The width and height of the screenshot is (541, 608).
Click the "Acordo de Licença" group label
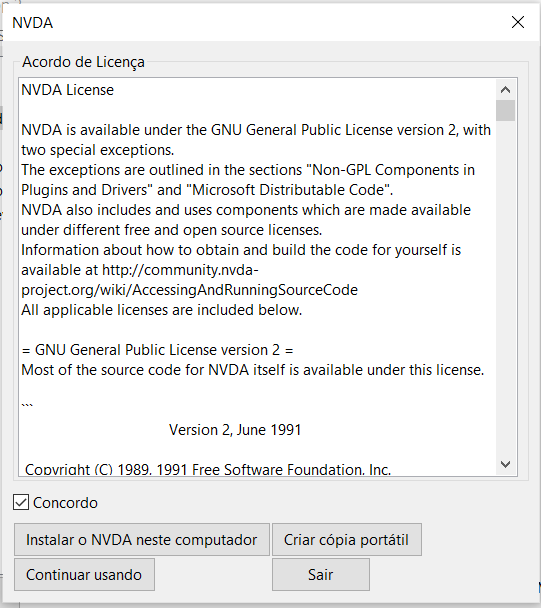click(83, 62)
